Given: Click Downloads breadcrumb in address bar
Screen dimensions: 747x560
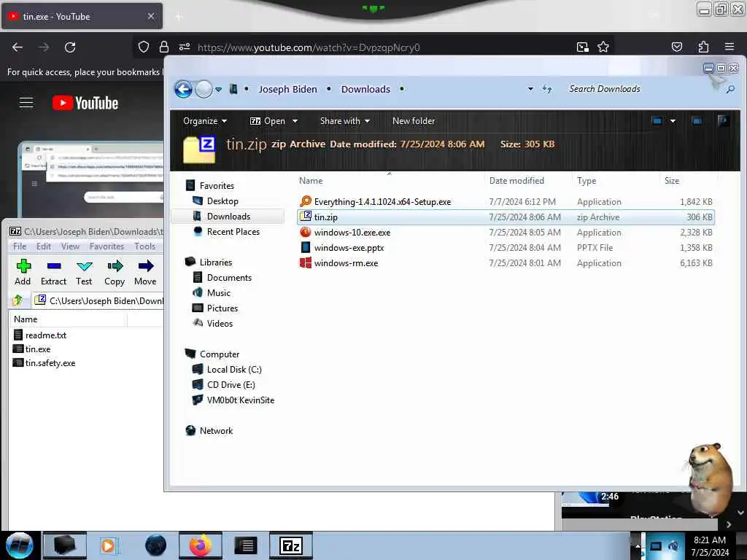Looking at the screenshot, I should pyautogui.click(x=365, y=89).
